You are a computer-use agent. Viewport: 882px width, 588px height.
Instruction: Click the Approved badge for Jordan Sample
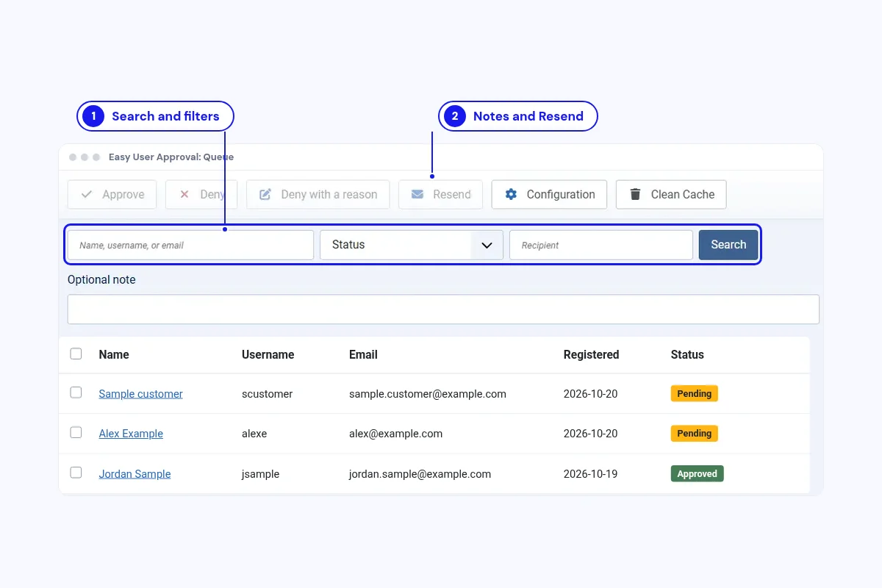[x=698, y=473]
